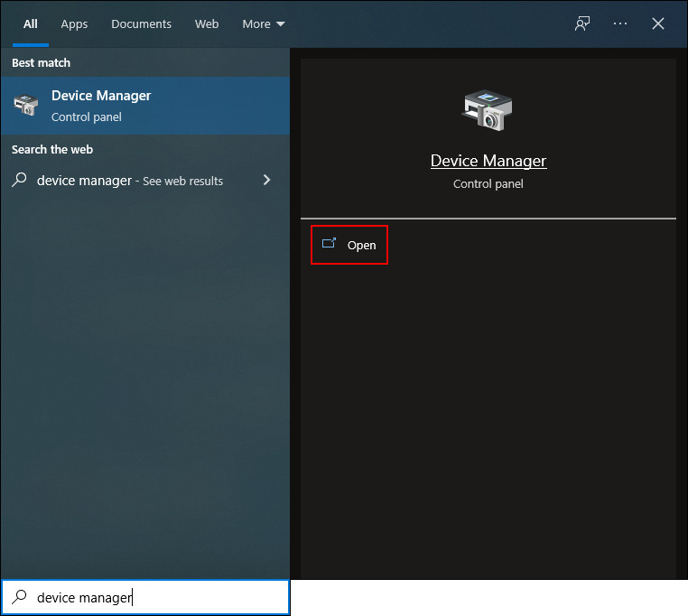
Task: Open the feedback icon in the header
Action: pyautogui.click(x=582, y=23)
